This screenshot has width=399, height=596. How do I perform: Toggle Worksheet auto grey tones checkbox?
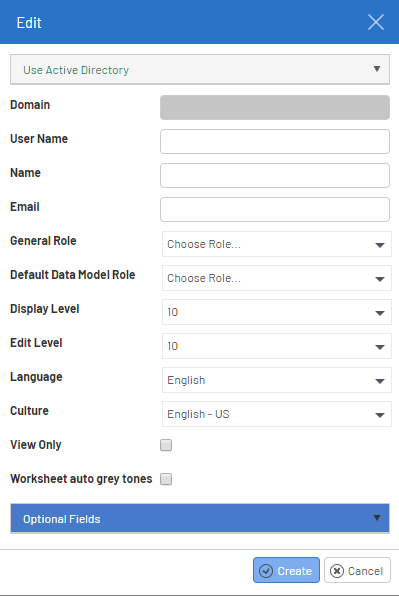166,479
